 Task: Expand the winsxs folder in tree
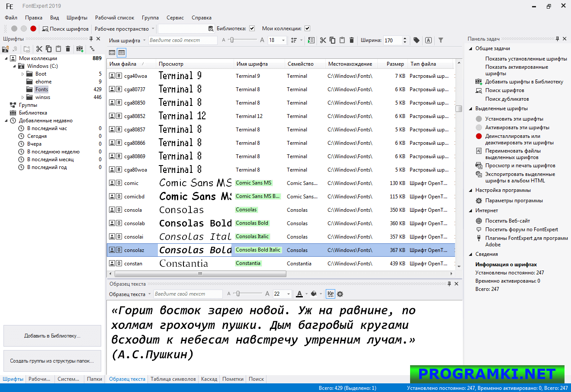click(x=23, y=97)
